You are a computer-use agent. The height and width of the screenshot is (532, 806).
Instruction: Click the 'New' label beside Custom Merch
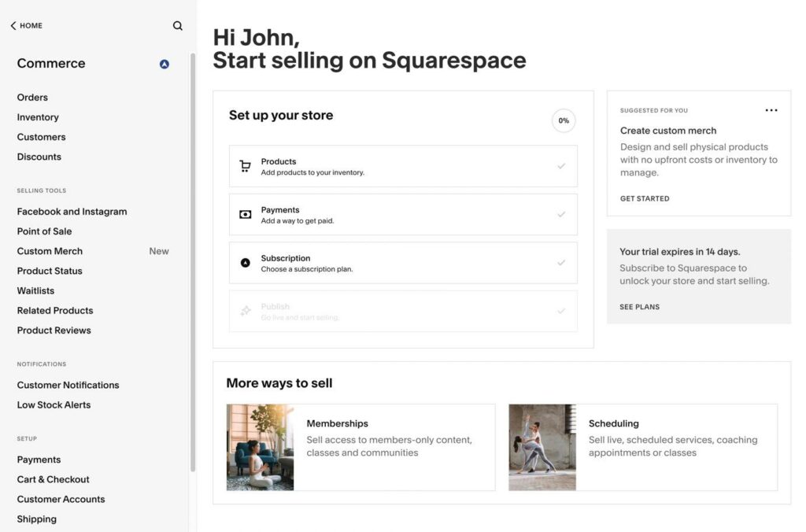159,251
